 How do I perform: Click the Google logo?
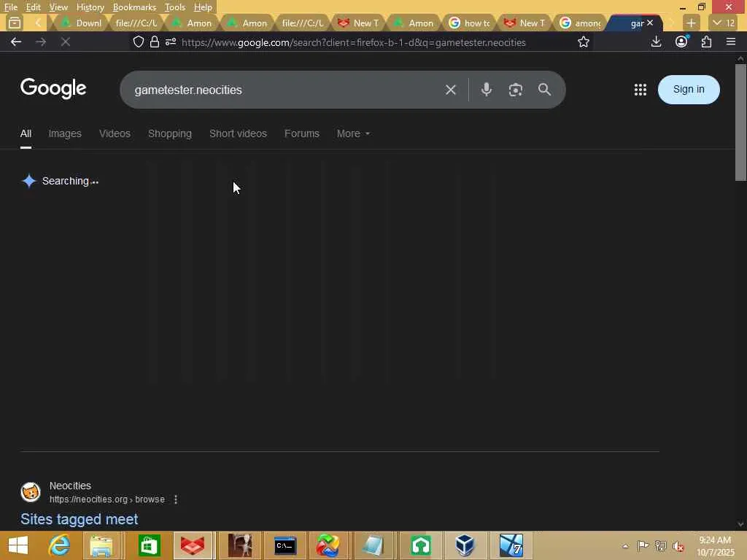coord(53,88)
